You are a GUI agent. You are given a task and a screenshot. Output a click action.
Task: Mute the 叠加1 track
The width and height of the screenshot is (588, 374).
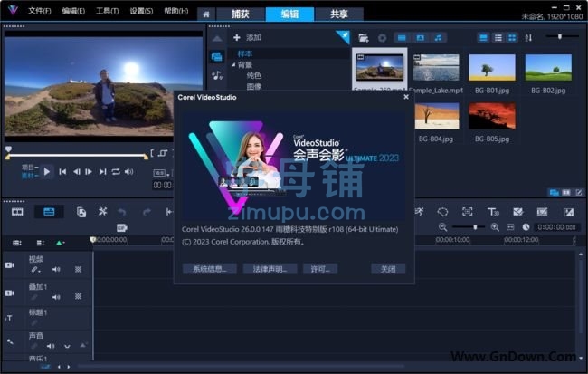56,297
